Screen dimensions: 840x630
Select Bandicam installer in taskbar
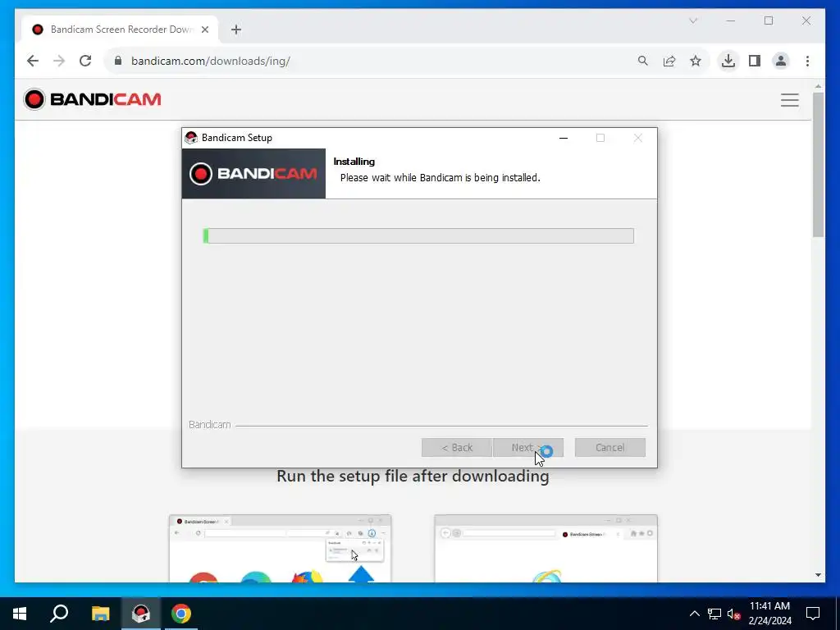tap(141, 614)
